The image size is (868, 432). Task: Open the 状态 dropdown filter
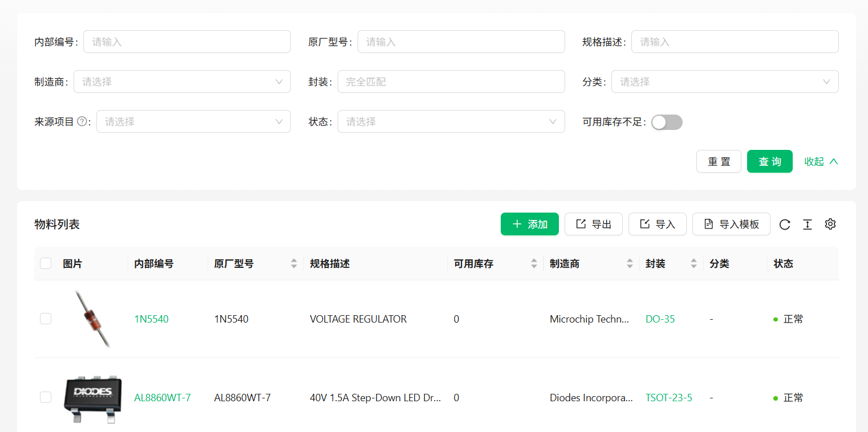click(451, 121)
